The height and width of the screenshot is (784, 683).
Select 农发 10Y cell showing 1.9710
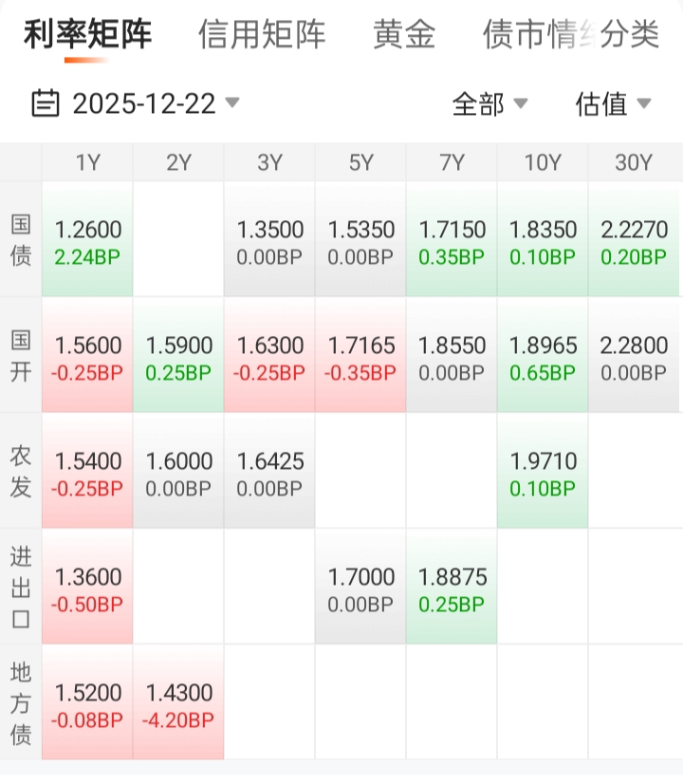tap(543, 471)
